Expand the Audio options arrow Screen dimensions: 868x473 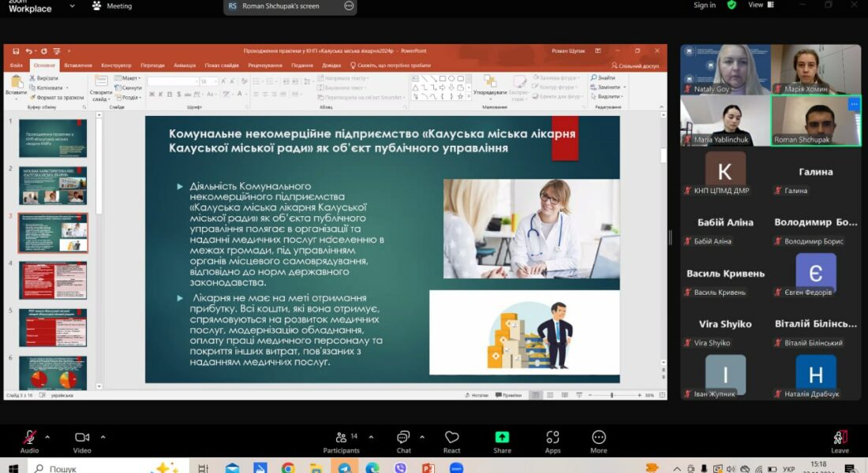click(47, 436)
